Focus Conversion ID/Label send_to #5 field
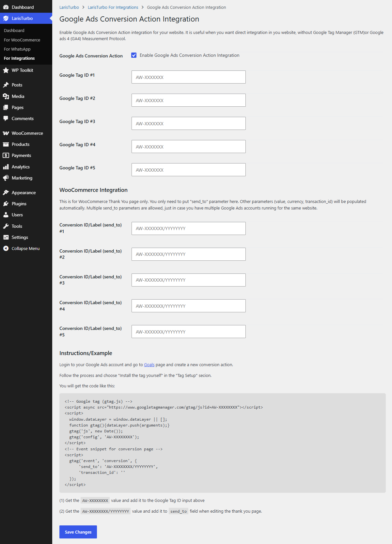This screenshot has height=544, width=392. point(189,332)
